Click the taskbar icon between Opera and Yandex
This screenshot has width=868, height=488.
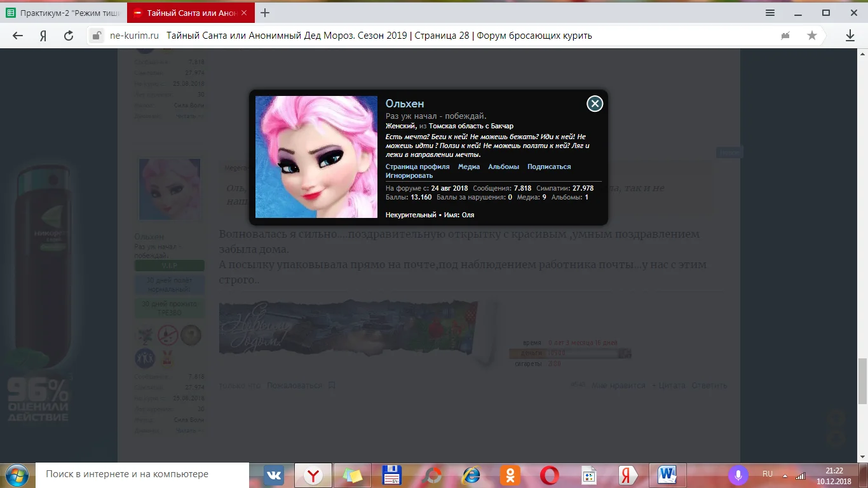[589, 475]
